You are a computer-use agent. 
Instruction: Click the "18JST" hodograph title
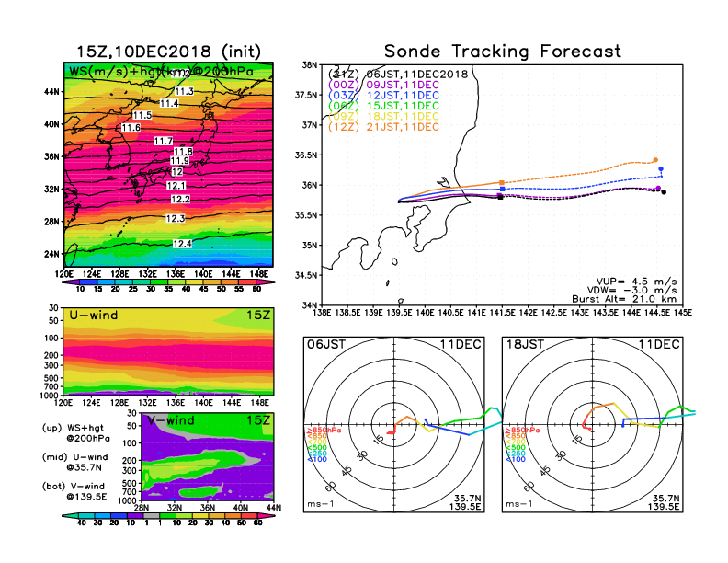525,344
